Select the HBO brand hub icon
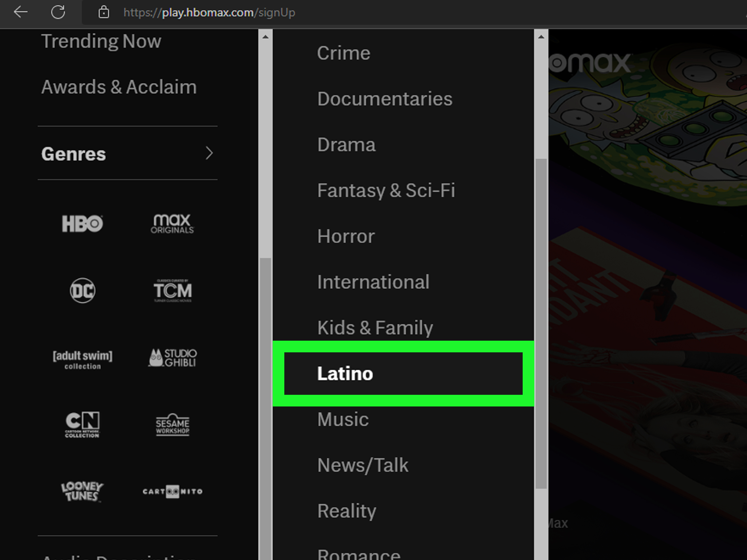Viewport: 747px width, 560px height. click(82, 223)
